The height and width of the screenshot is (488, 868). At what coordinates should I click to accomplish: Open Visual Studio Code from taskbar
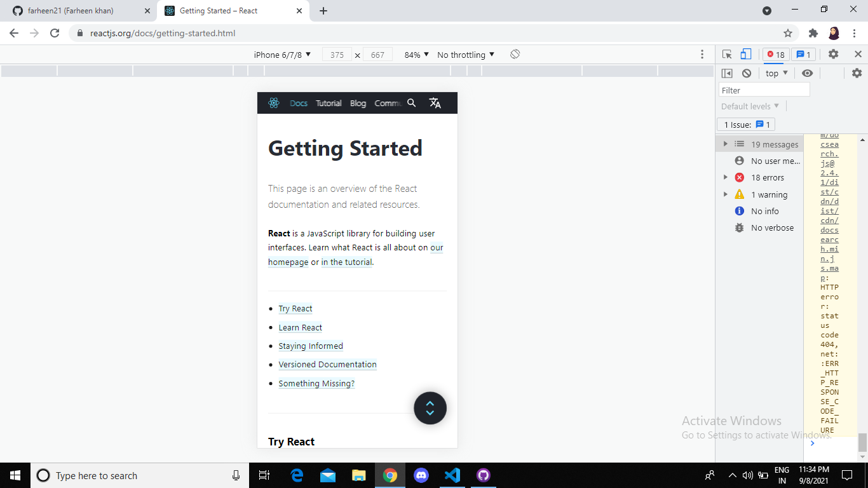(x=452, y=475)
